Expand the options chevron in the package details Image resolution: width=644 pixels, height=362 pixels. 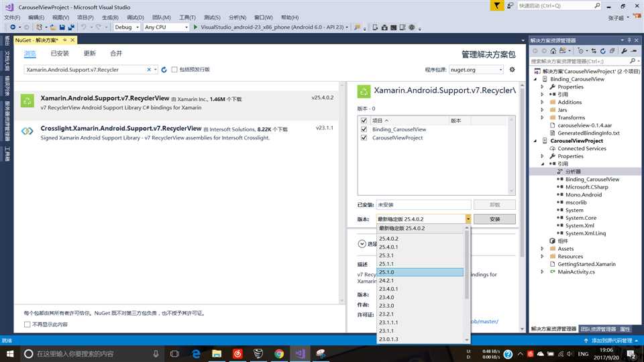(362, 244)
